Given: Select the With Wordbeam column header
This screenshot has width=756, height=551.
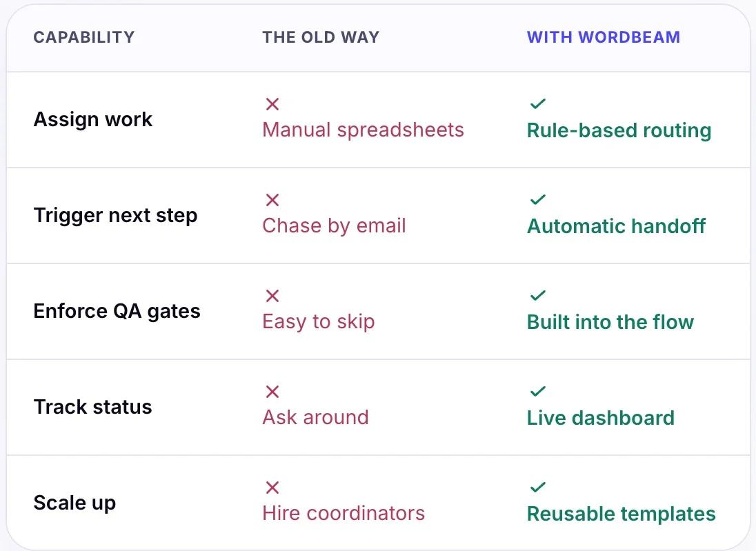Looking at the screenshot, I should (x=603, y=37).
